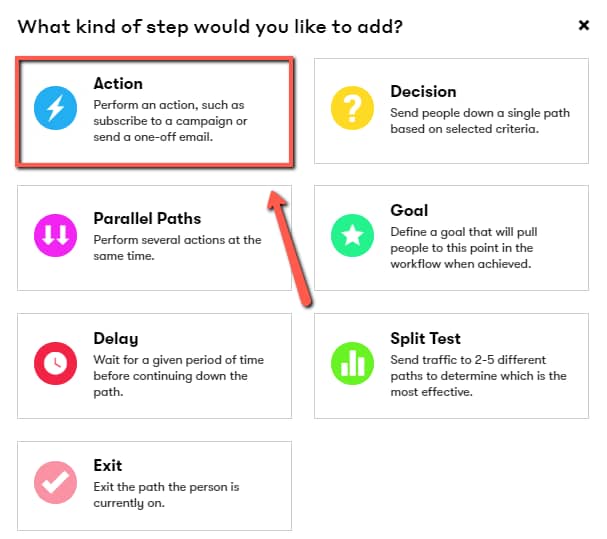Click 'Send people down a single path' text
Image resolution: width=607 pixels, height=539 pixels.
pos(480,121)
